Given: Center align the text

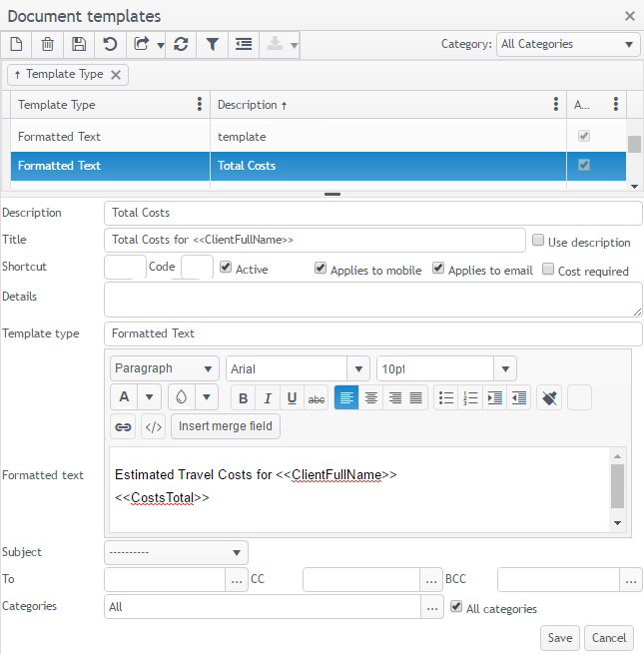Looking at the screenshot, I should pos(370,398).
